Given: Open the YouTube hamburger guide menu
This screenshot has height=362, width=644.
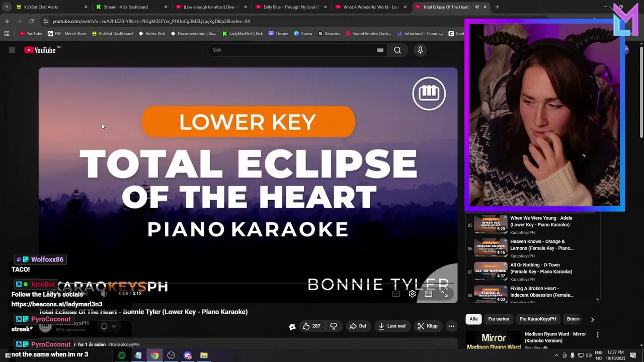Looking at the screenshot, I should coord(12,50).
